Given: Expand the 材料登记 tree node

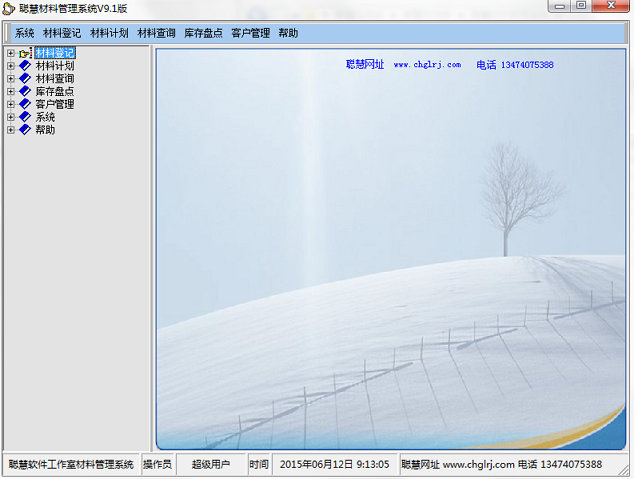Looking at the screenshot, I should 11,53.
